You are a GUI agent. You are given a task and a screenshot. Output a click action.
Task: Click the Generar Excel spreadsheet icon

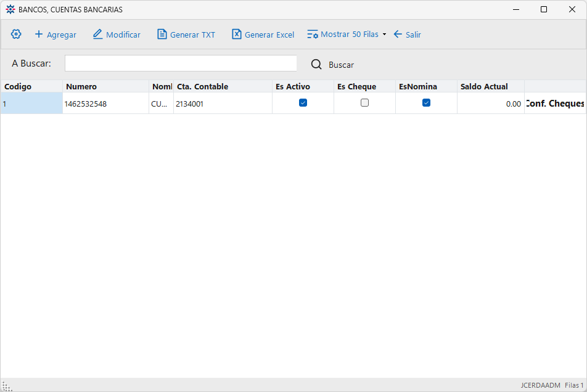tap(237, 34)
